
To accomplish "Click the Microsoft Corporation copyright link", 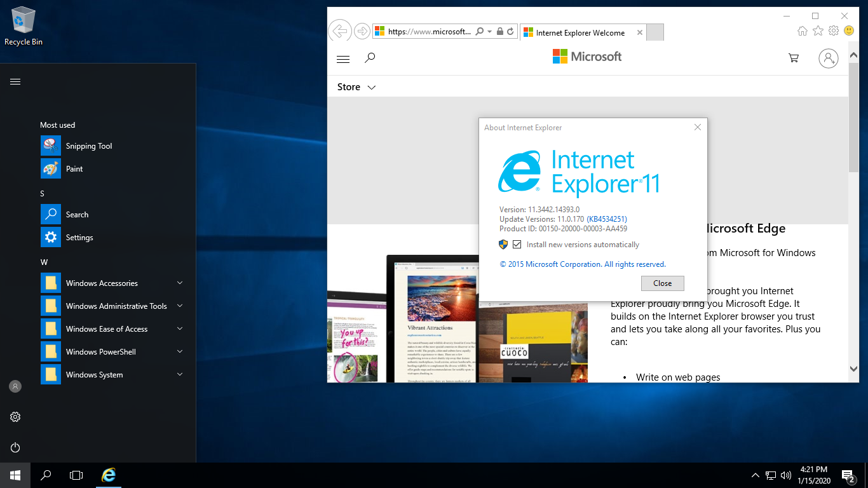I will pyautogui.click(x=583, y=264).
